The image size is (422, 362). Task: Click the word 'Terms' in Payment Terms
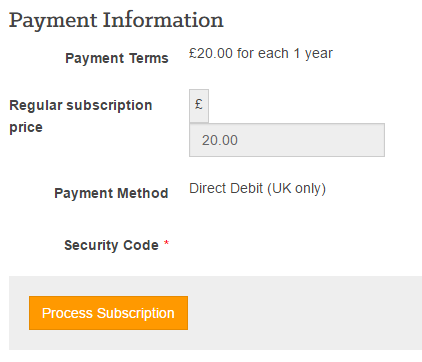click(x=149, y=58)
